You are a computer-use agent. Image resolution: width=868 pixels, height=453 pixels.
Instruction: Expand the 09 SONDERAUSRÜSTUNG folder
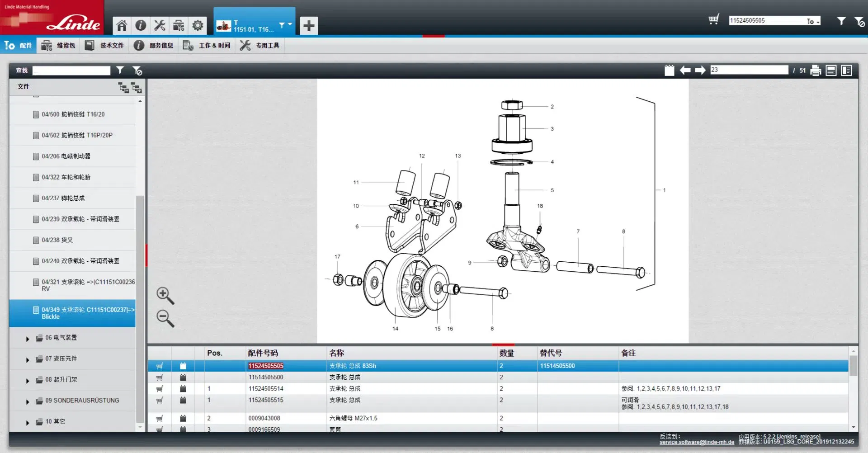(x=28, y=401)
